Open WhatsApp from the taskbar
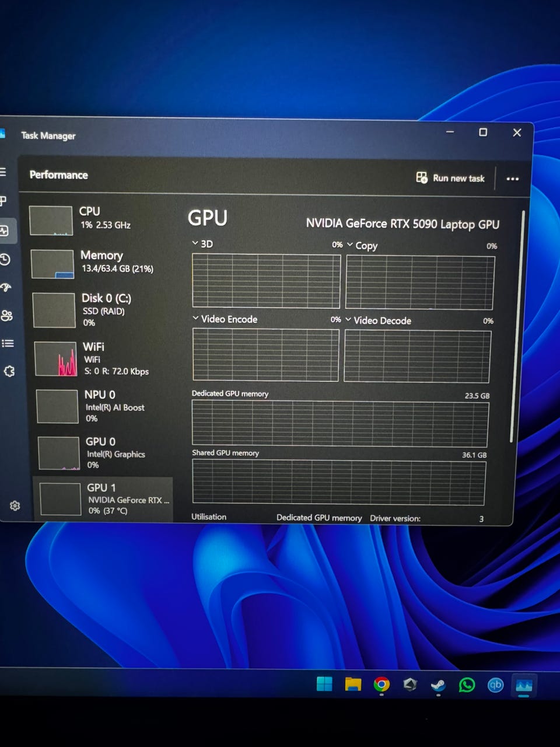560x747 pixels. [467, 685]
